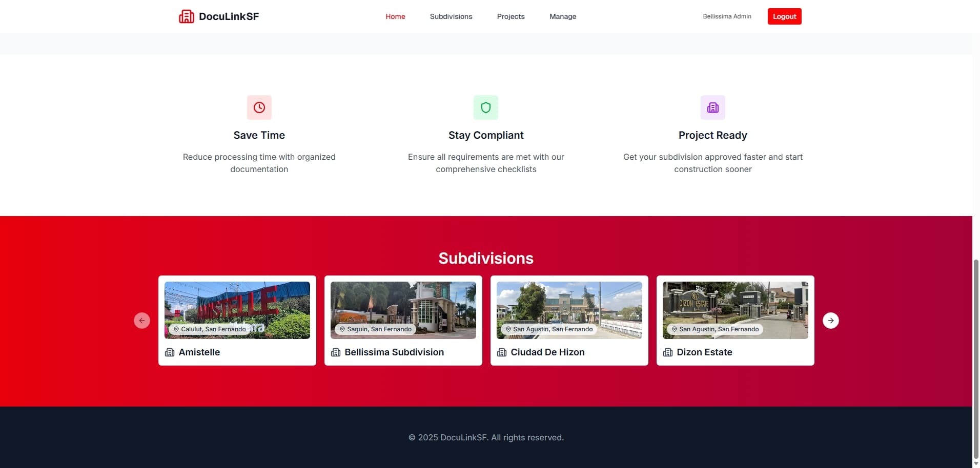Screen dimensions: 980x468
Task: Open the Projects nav menu
Action: (x=511, y=16)
